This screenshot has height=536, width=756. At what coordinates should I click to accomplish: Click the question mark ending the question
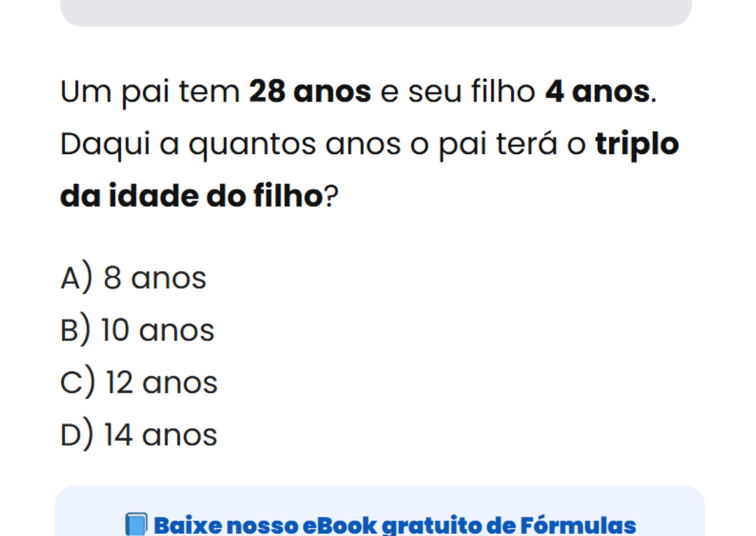[330, 197]
